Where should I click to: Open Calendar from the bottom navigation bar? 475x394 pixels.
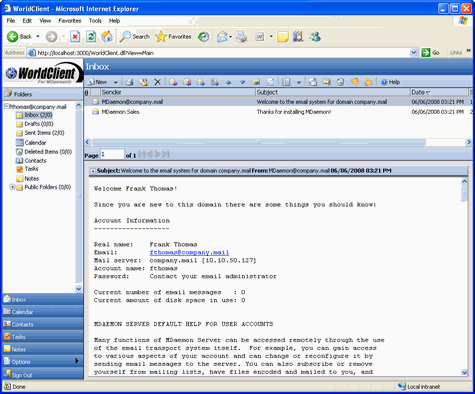pos(43,312)
